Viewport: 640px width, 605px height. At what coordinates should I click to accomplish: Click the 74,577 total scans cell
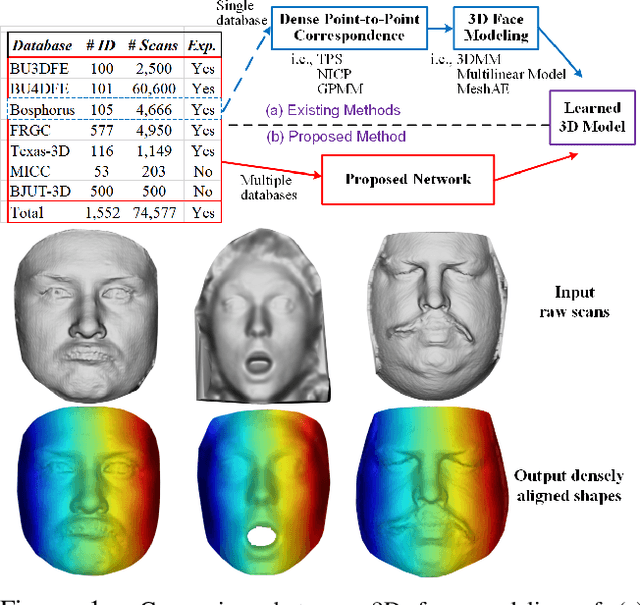(x=154, y=212)
